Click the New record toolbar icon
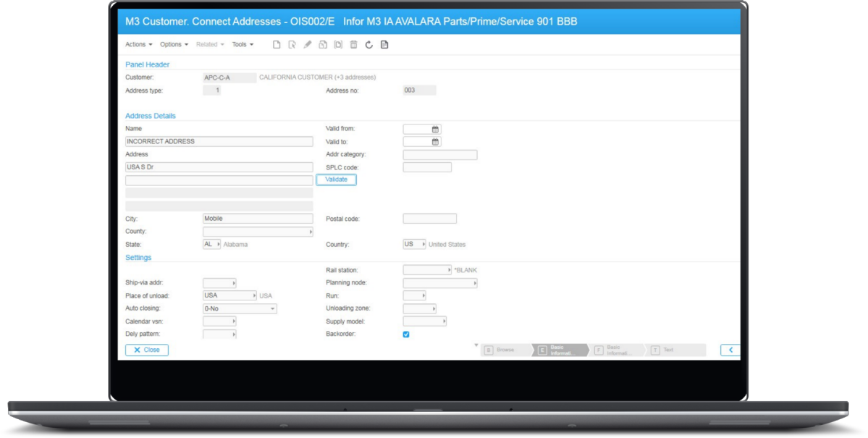868x438 pixels. [277, 45]
